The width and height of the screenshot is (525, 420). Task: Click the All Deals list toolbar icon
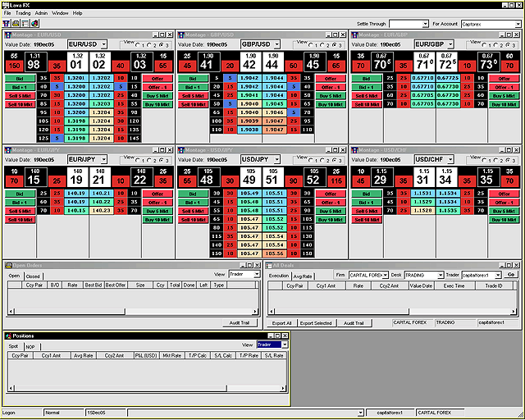(25, 23)
